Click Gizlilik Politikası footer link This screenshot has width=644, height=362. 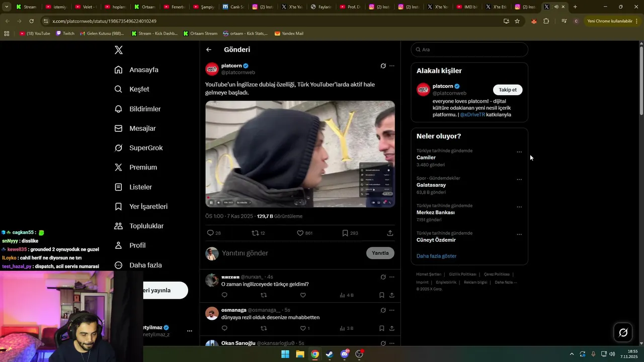pos(463,275)
